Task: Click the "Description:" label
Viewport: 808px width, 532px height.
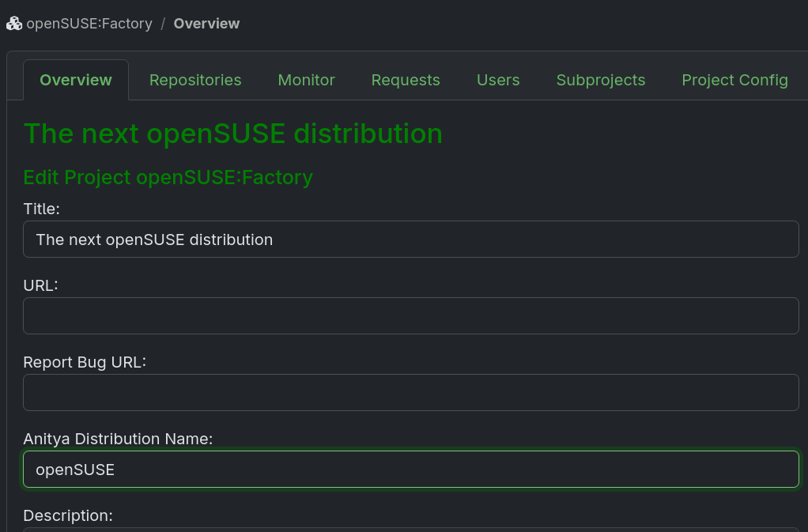Action: [68, 515]
